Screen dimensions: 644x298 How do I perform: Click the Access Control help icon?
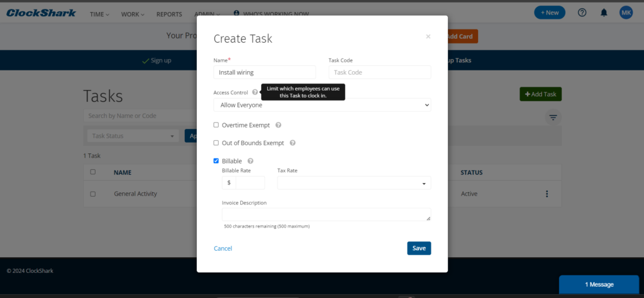[255, 92]
